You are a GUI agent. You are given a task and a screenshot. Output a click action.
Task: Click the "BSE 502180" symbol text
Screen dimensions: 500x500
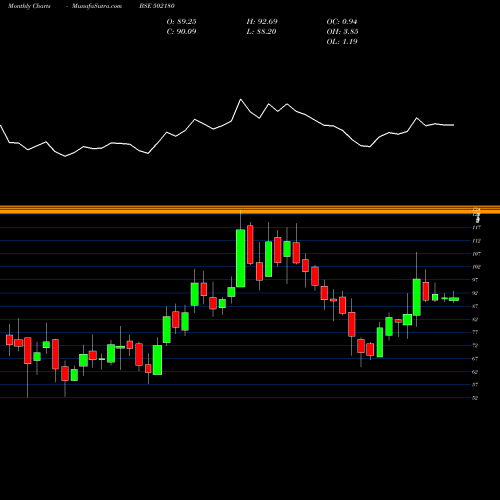(157, 6)
